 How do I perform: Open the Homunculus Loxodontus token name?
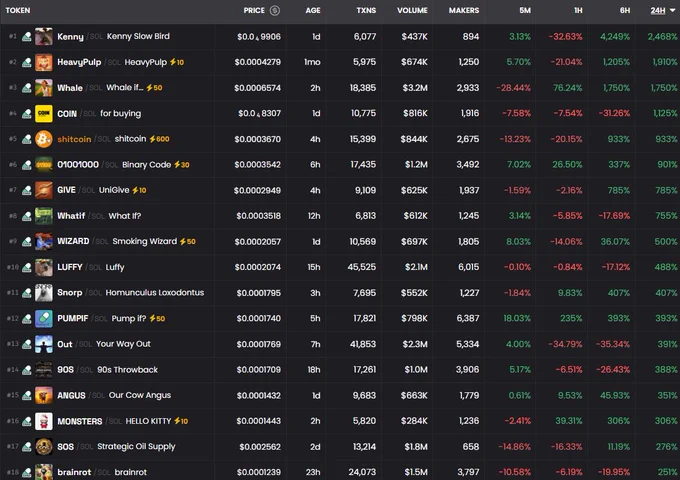(154, 293)
